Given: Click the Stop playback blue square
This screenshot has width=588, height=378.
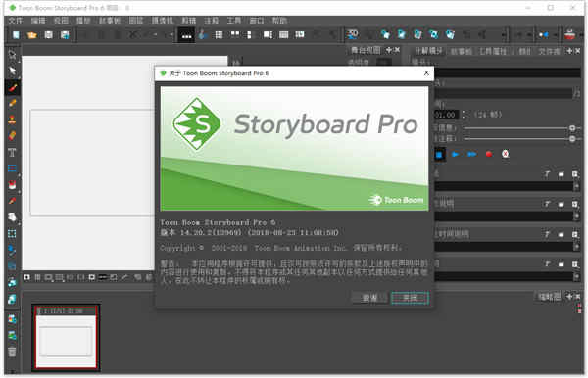Looking at the screenshot, I should coord(439,154).
